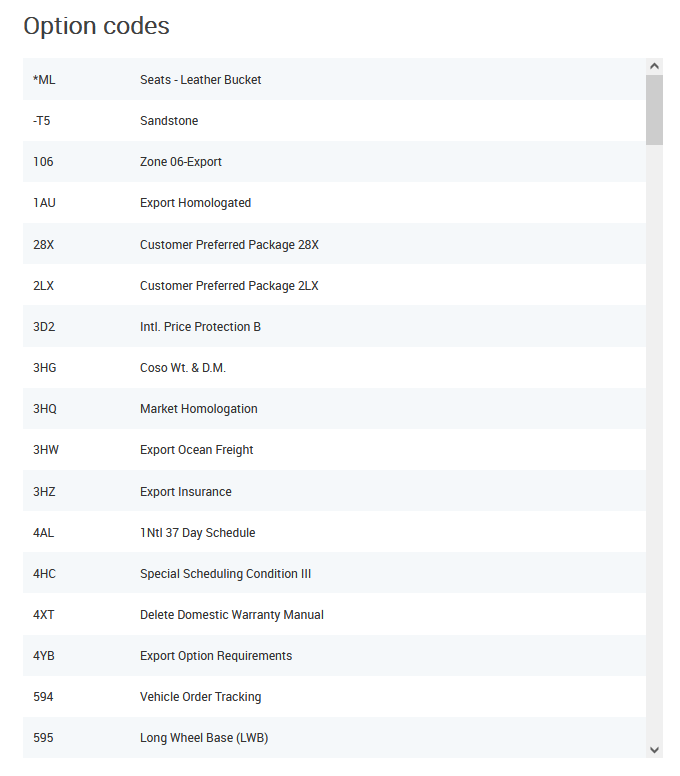Select 'Export Insurance' description
The width and height of the screenshot is (680, 776).
pos(186,492)
